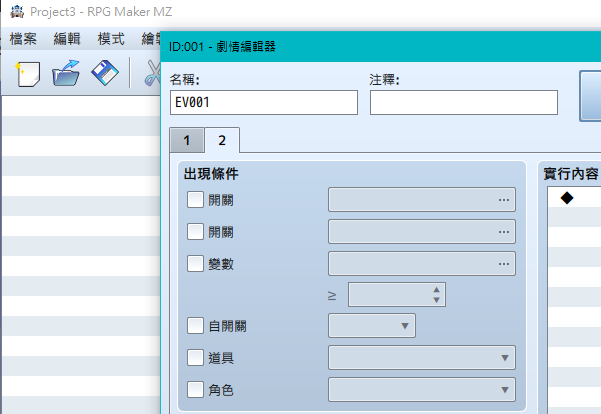Click the Save Project floppy icon
601x414 pixels.
click(x=105, y=73)
